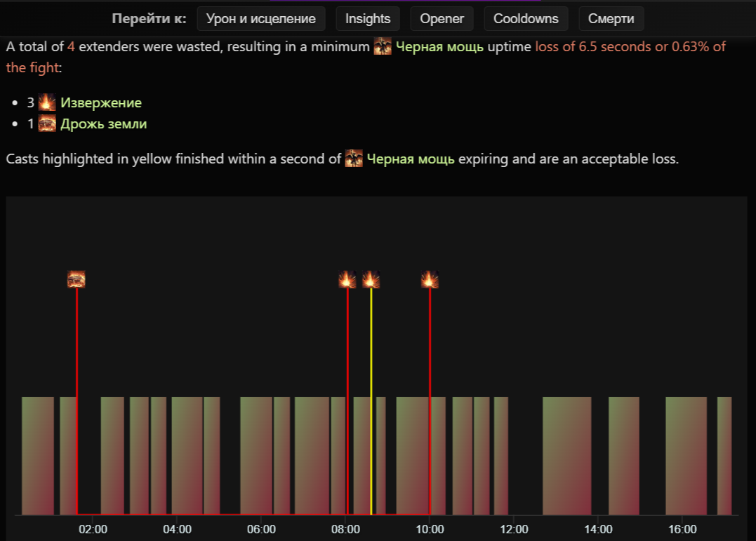
Task: Jump to the Урон и исцеление section
Action: (x=261, y=19)
